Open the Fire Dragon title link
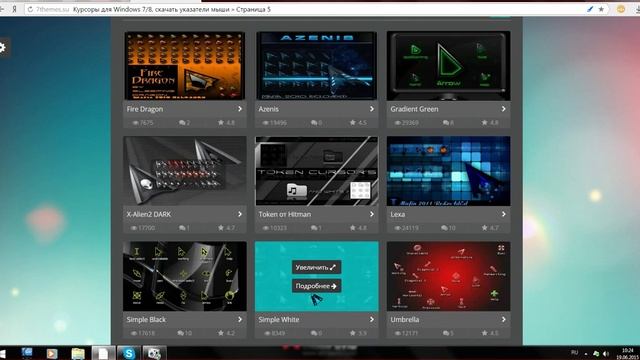640x360 pixels. click(x=144, y=109)
